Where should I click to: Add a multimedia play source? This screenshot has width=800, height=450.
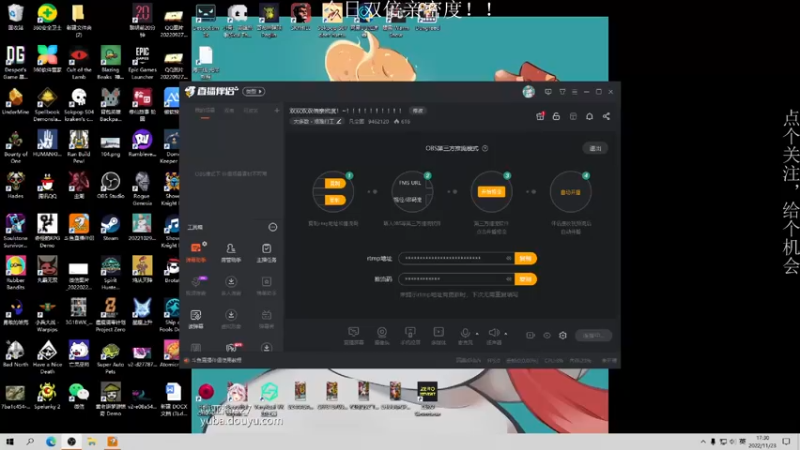coord(438,335)
